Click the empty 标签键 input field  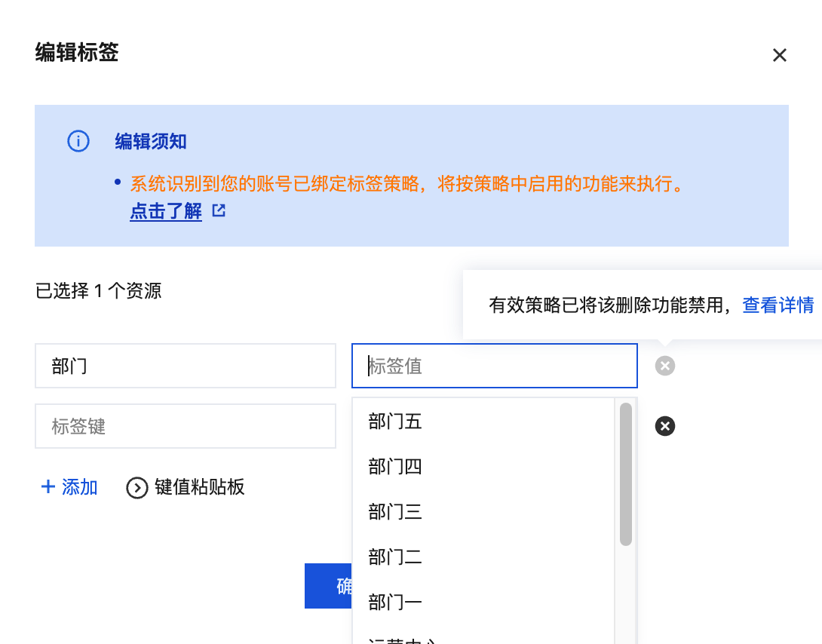(x=185, y=426)
